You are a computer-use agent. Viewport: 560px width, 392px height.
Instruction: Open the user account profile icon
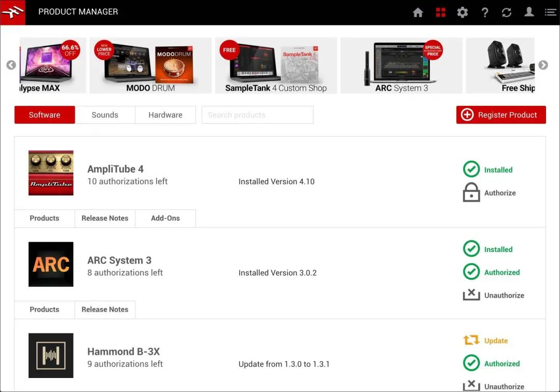point(529,12)
